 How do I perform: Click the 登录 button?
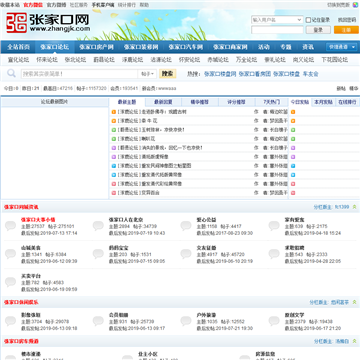tap(318, 30)
